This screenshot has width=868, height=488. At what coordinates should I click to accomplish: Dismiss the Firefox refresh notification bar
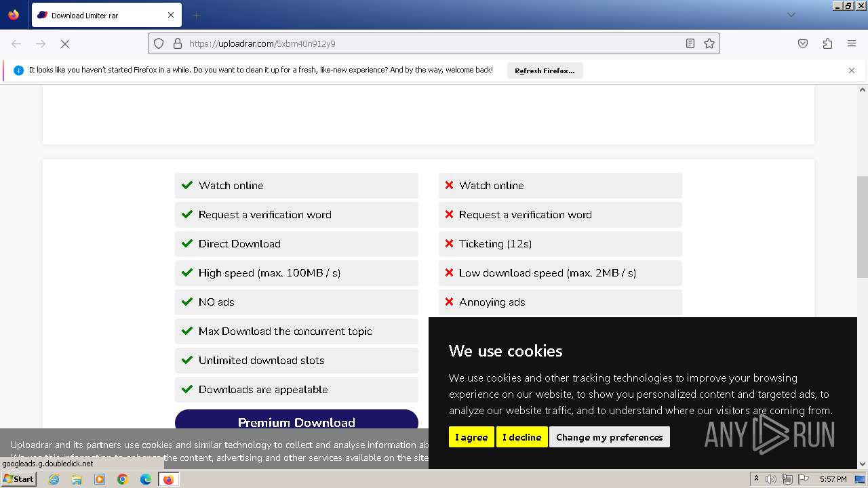pyautogui.click(x=852, y=70)
